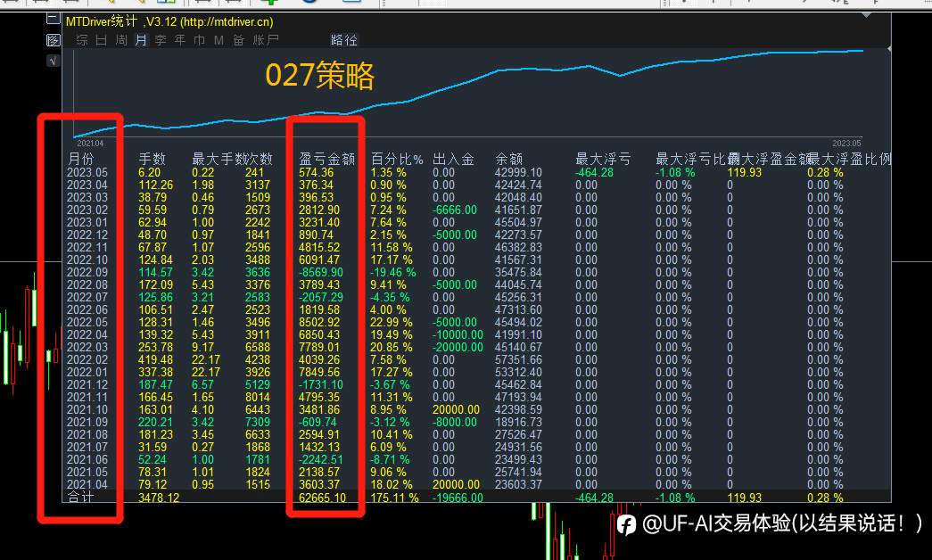Open the 币 currency tab
Viewport: 932px width, 560px height.
(x=200, y=40)
